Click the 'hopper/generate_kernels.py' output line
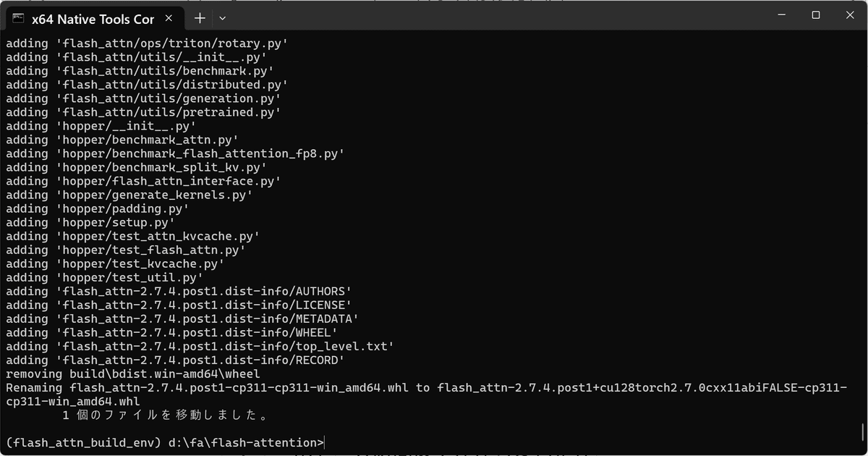 (x=129, y=195)
